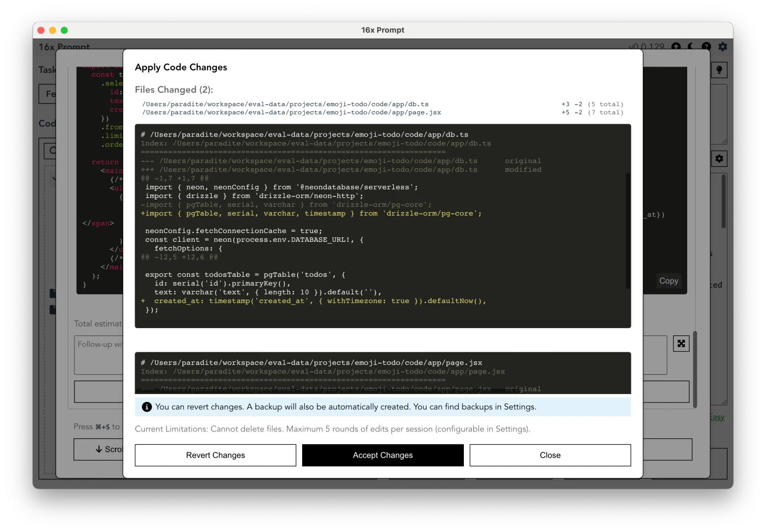Click the green Easy link
Image resolution: width=766 pixels, height=532 pixels.
tap(717, 417)
